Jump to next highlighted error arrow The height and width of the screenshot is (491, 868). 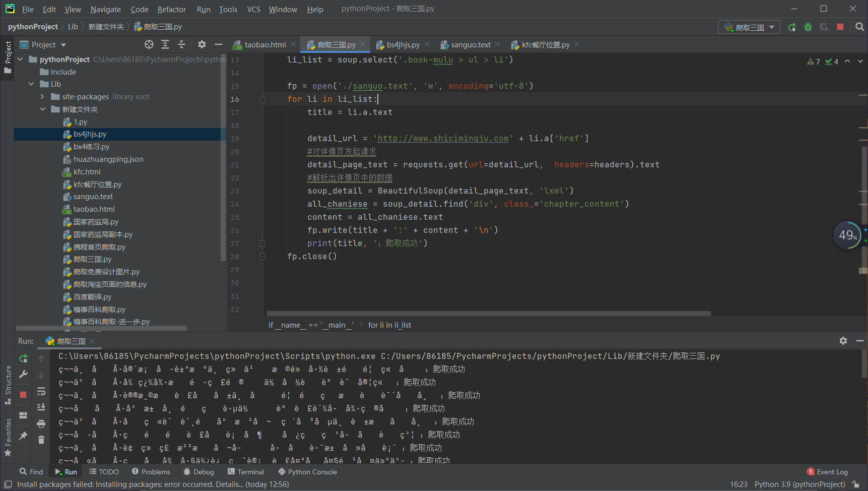pos(860,62)
